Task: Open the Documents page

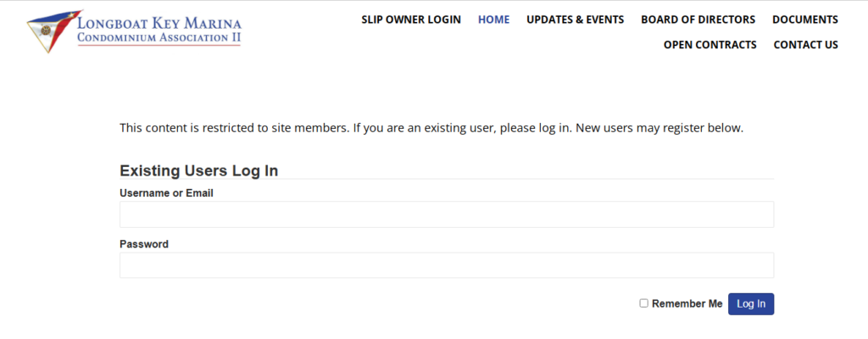Action: tap(804, 19)
